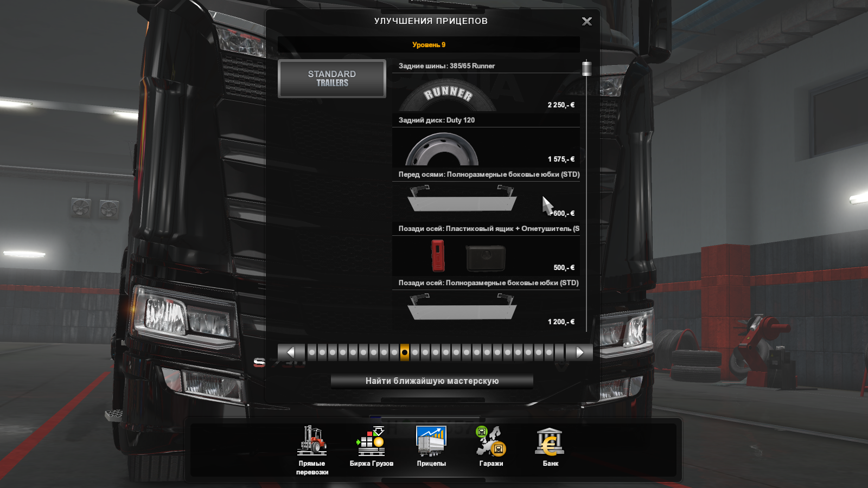Click the Уровень 9 level bar

(429, 44)
